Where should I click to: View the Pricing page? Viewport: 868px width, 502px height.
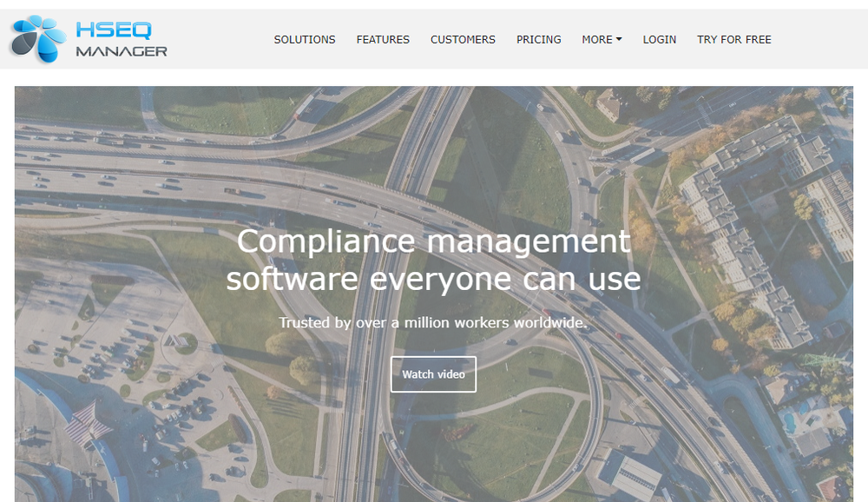[x=539, y=39]
